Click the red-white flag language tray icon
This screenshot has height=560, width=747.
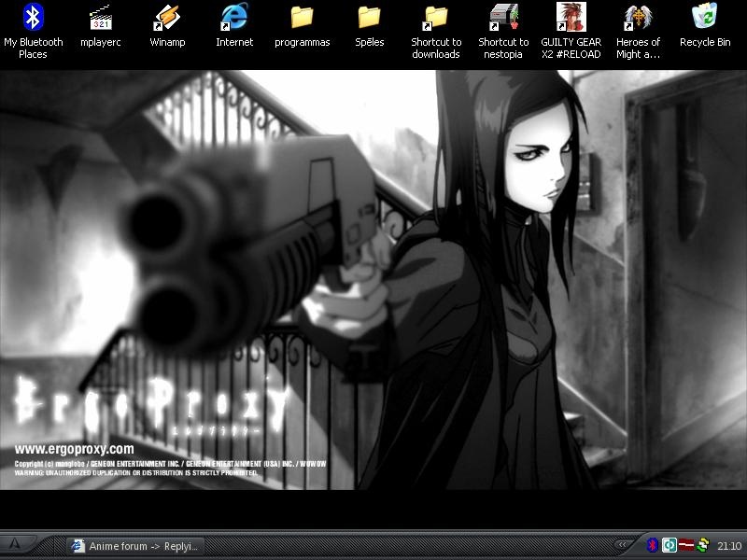pos(686,545)
